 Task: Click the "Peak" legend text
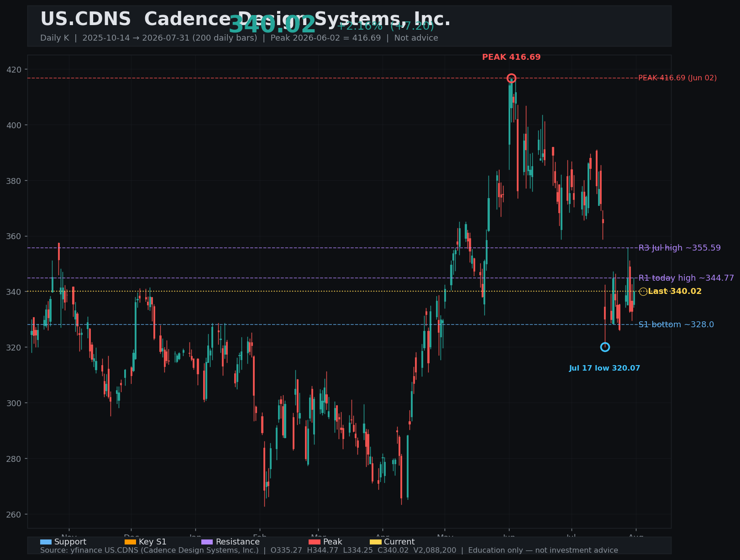coord(332,542)
